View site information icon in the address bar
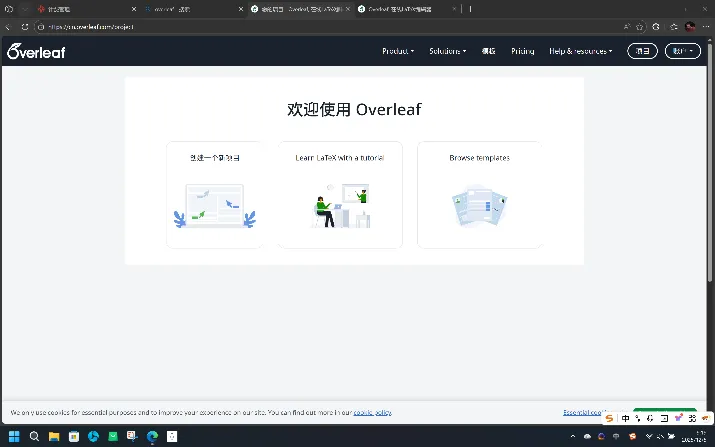Screen dimensions: 715x447 (x=41, y=27)
